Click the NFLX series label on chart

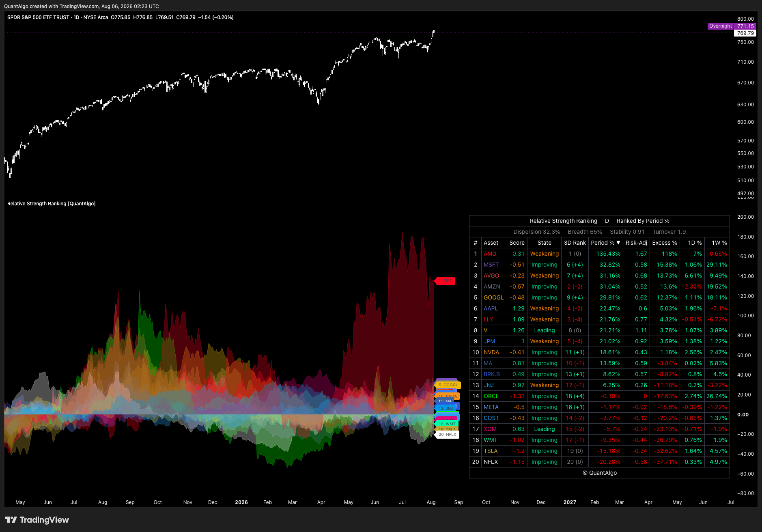[448, 435]
